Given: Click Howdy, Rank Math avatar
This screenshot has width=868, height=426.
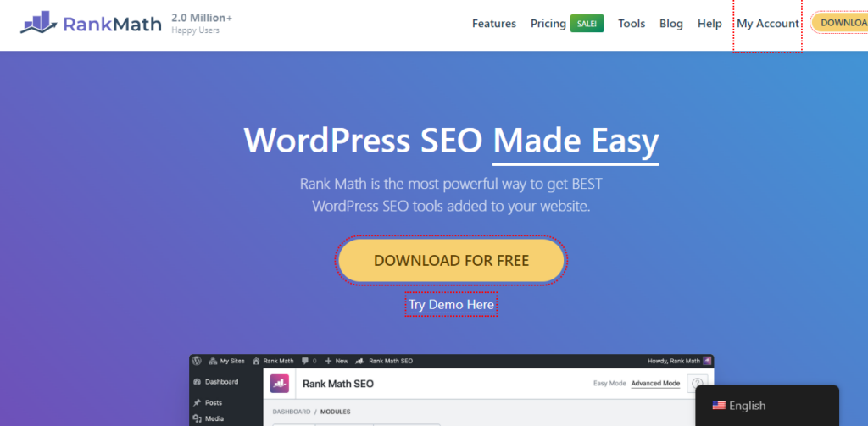Looking at the screenshot, I should (x=707, y=361).
